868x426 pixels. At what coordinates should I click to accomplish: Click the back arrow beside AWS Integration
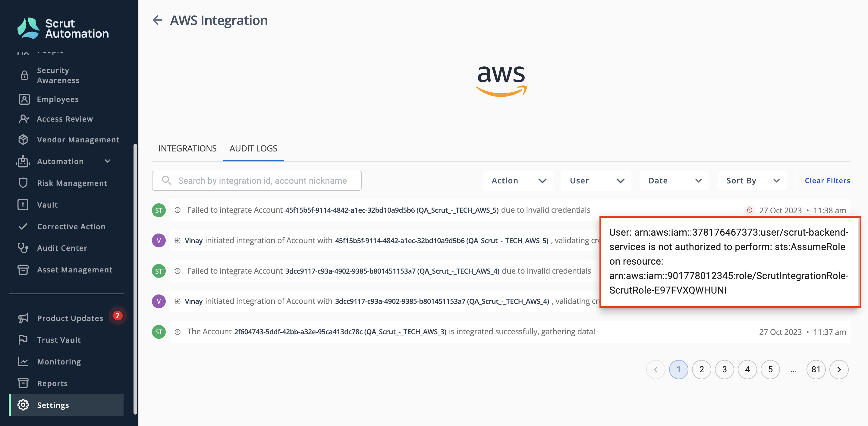tap(157, 20)
